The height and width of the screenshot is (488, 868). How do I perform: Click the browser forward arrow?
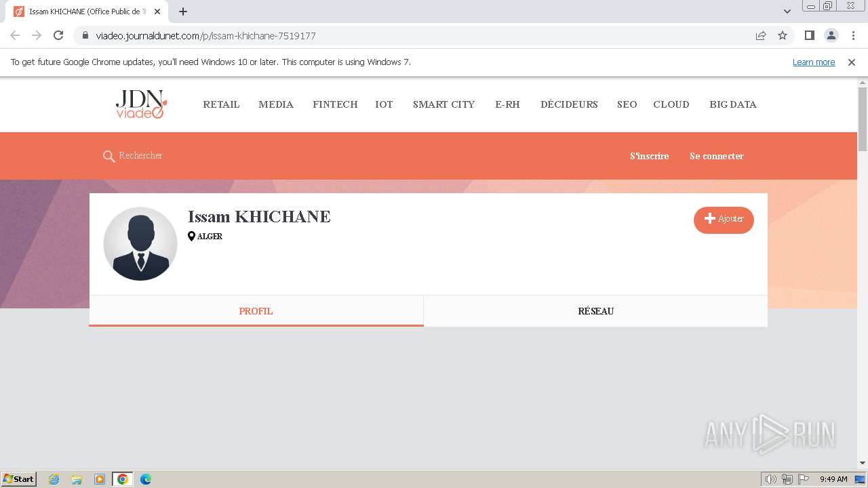[x=37, y=35]
